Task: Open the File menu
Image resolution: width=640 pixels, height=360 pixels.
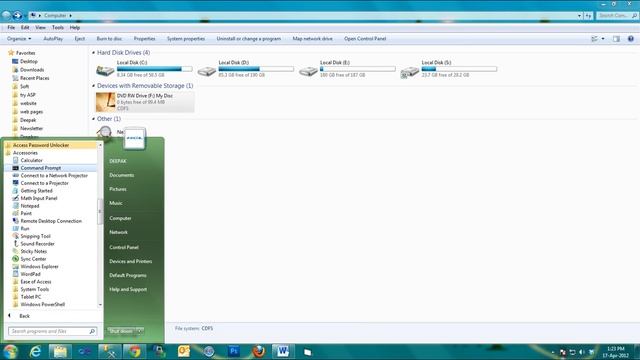Action: click(11, 27)
